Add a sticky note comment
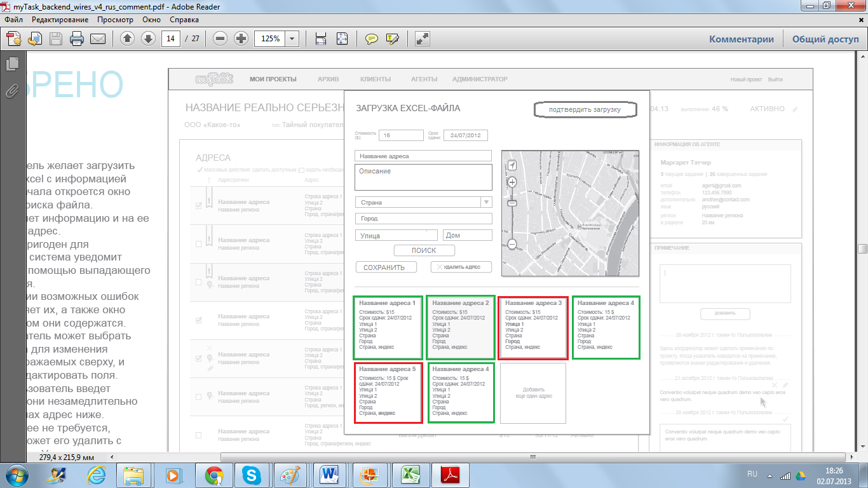868x488 pixels. point(372,39)
